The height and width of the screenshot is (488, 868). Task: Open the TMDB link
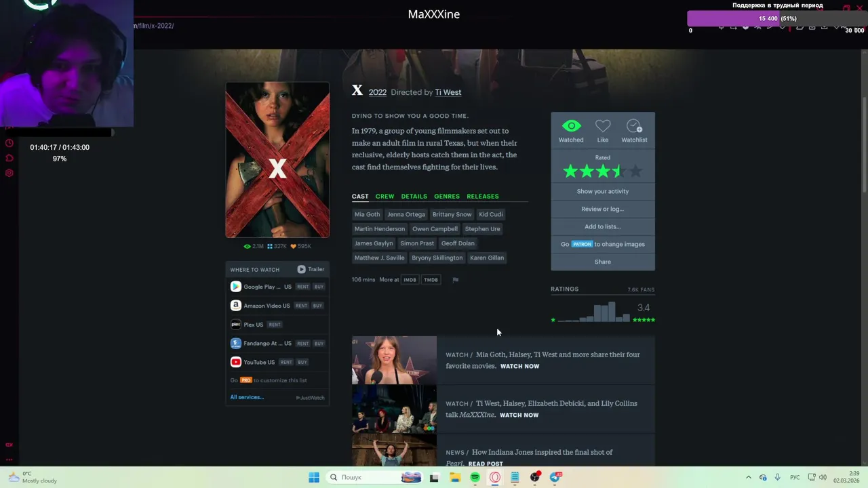point(431,280)
